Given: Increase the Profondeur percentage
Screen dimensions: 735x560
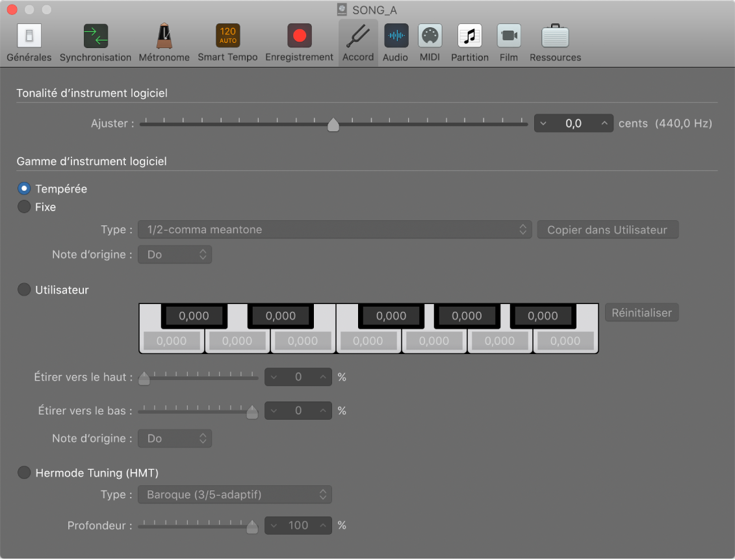Looking at the screenshot, I should point(323,526).
